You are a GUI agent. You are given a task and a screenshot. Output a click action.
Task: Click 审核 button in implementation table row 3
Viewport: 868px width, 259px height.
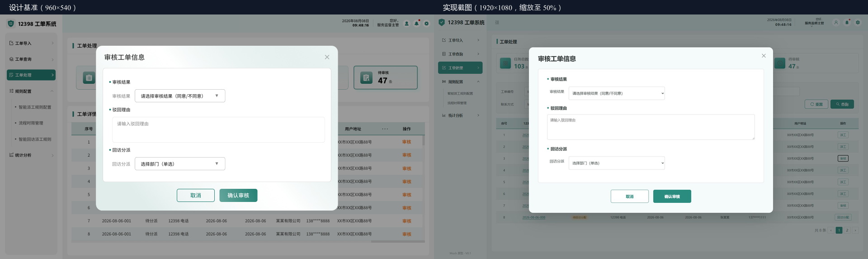pos(843,158)
